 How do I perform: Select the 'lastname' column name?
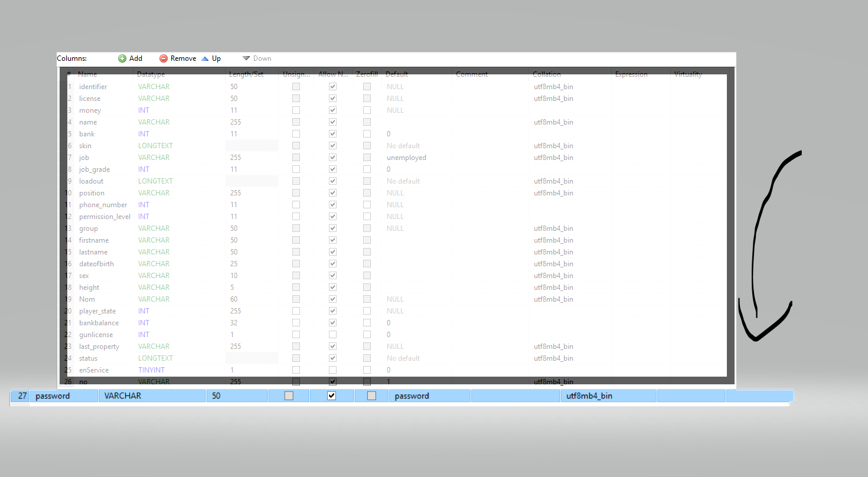click(93, 252)
